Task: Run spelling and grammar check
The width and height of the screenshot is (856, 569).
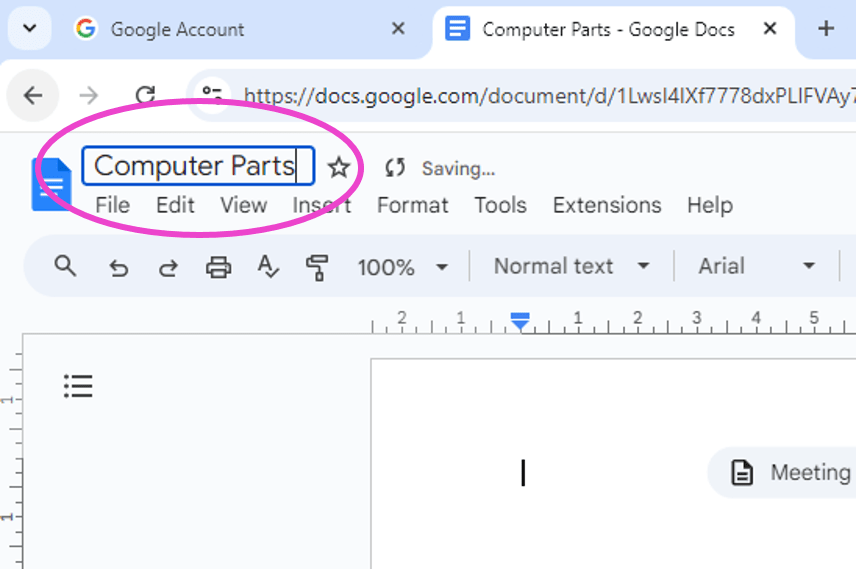Action: (x=267, y=267)
